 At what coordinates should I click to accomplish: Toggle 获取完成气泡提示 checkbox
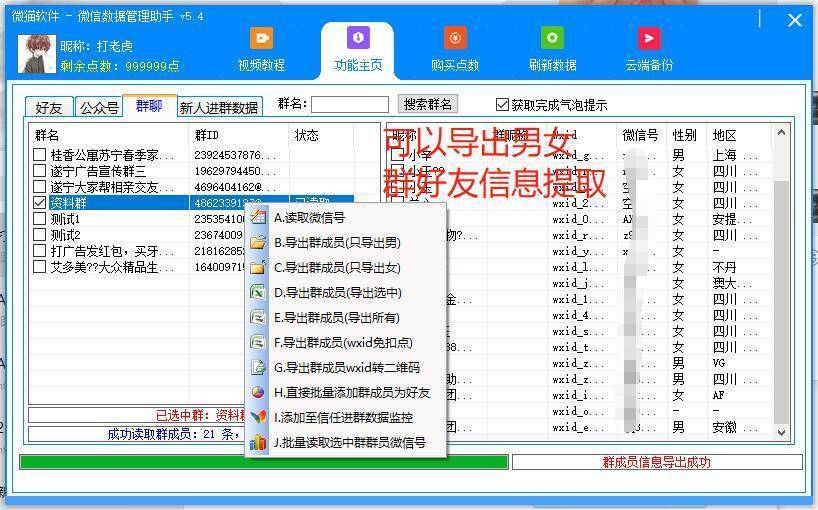[503, 105]
